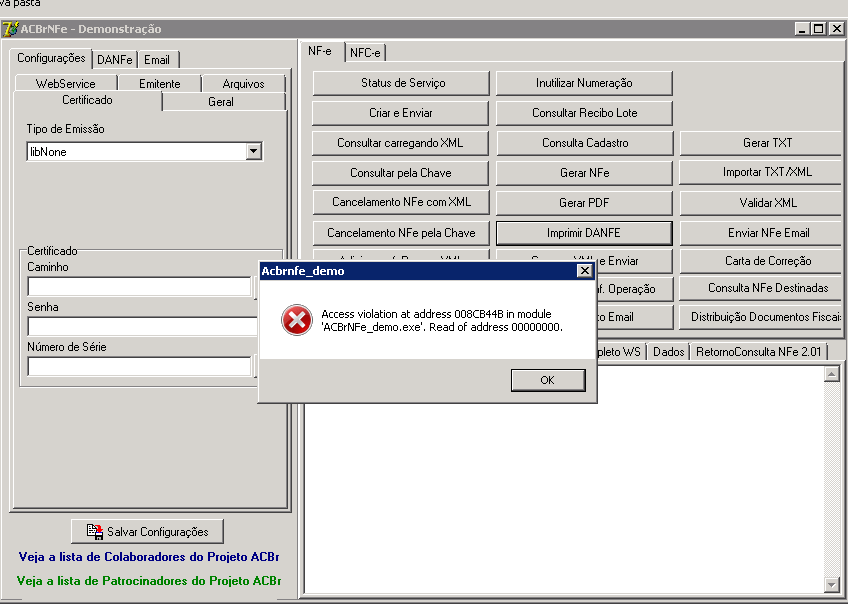Click the red error icon in dialog
The height and width of the screenshot is (604, 848).
pos(296,320)
